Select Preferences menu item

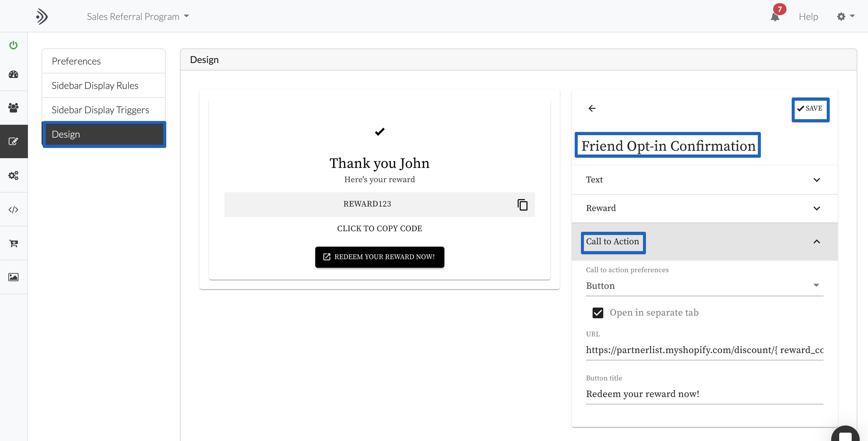coord(76,61)
